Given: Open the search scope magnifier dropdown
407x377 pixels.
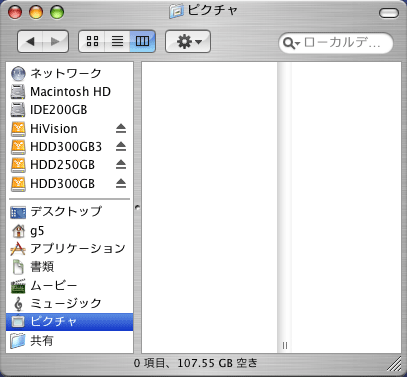Looking at the screenshot, I should [x=291, y=43].
